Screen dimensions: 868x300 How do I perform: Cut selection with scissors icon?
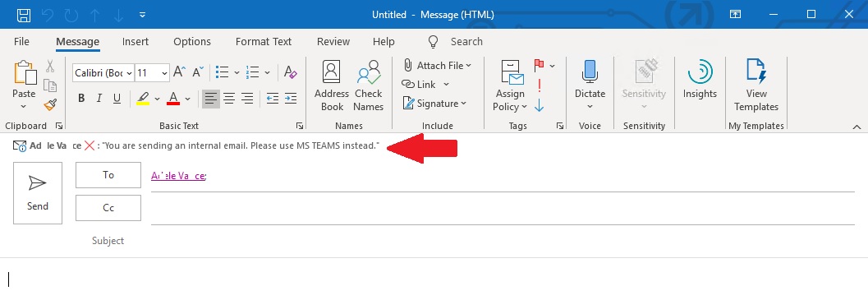pos(50,67)
